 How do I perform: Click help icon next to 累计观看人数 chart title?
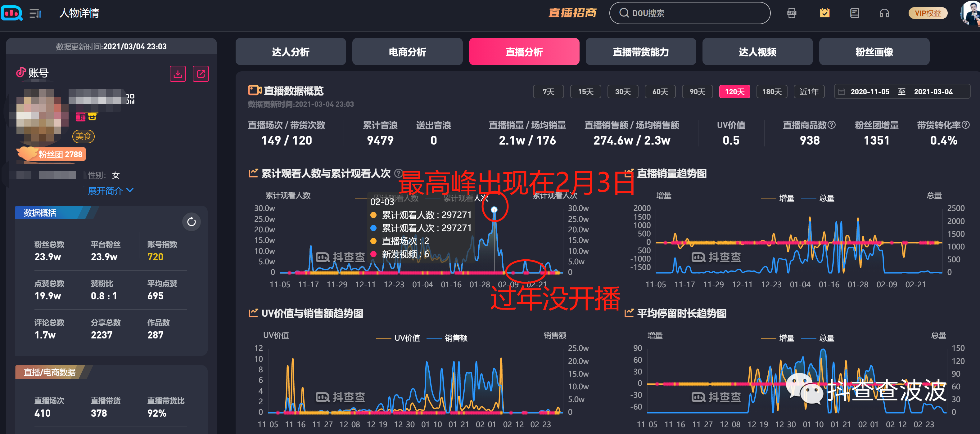point(398,173)
